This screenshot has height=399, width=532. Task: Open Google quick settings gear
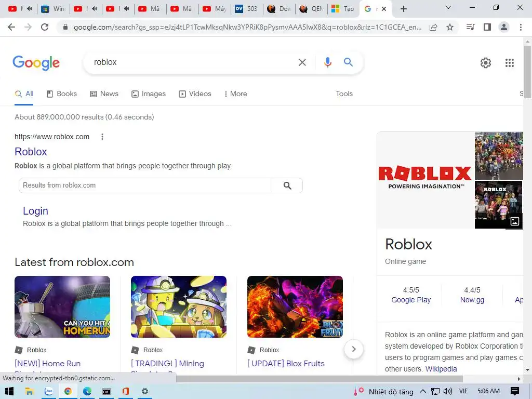[x=486, y=63]
